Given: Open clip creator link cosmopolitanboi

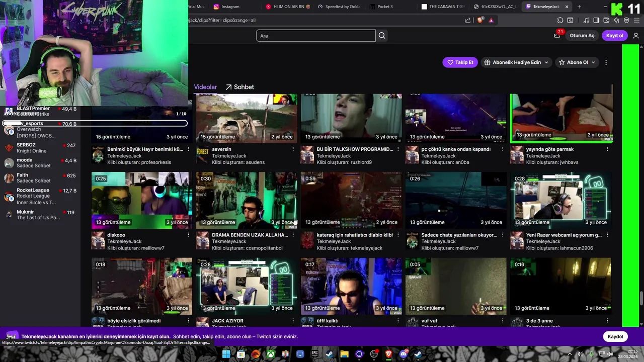Looking at the screenshot, I should 264,248.
